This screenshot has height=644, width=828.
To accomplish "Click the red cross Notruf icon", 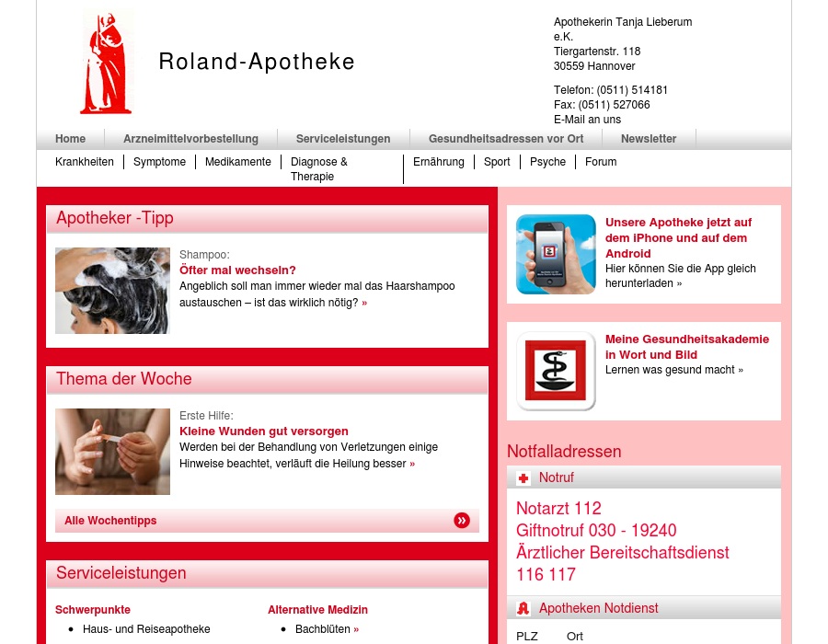I will pyautogui.click(x=523, y=478).
